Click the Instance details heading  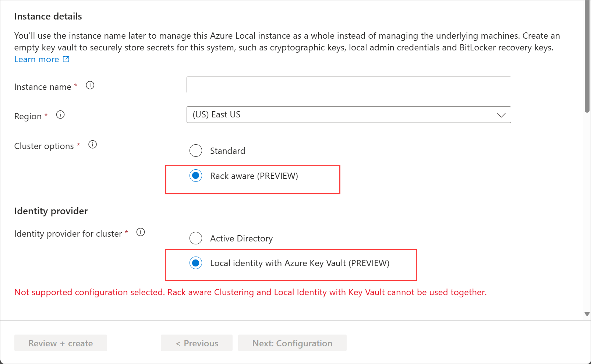[x=48, y=17]
